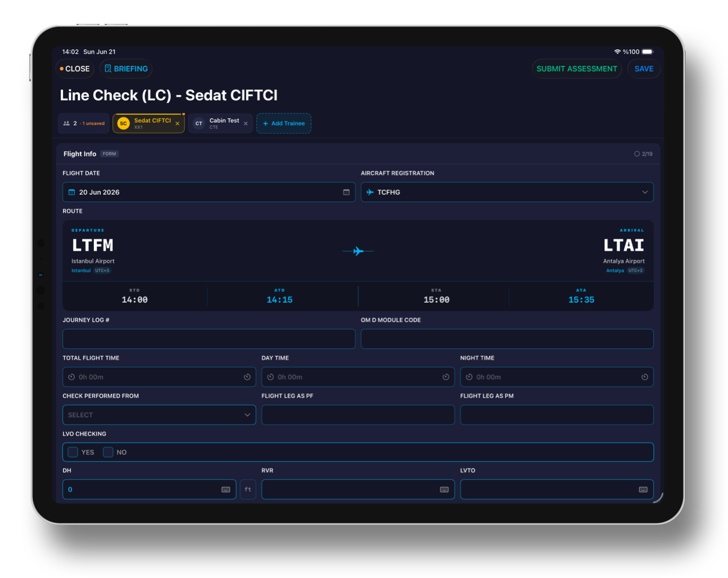Open calendar picker icon in Flight Date
Screen dimensions: 728x578
[x=346, y=192]
